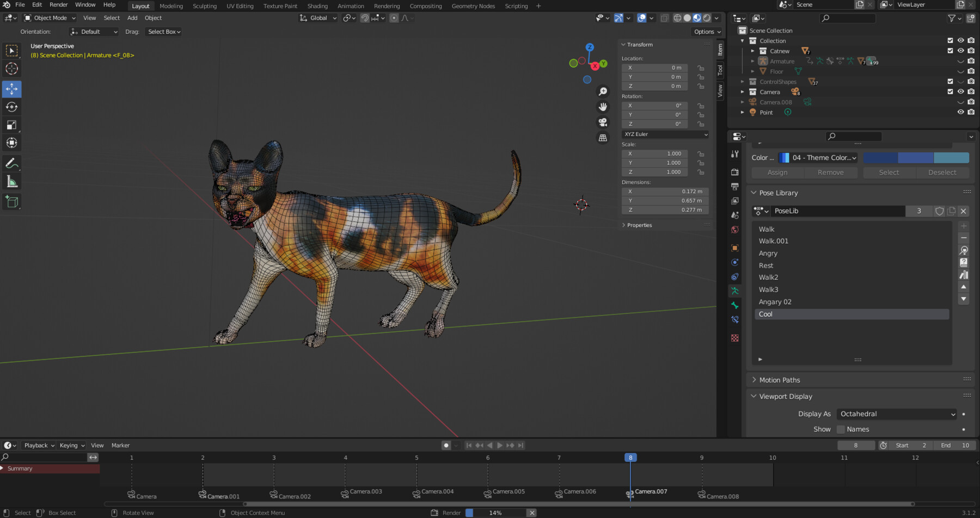This screenshot has height=518, width=980.
Task: Select the Measure tool
Action: (x=11, y=181)
